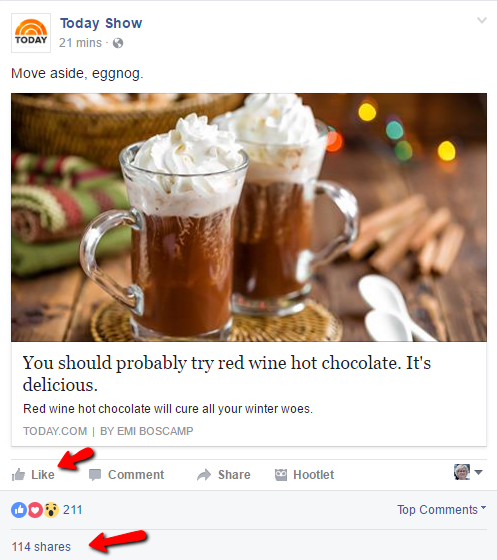This screenshot has height=560, width=497.
Task: Open the 211 reactions count
Action: (x=72, y=510)
